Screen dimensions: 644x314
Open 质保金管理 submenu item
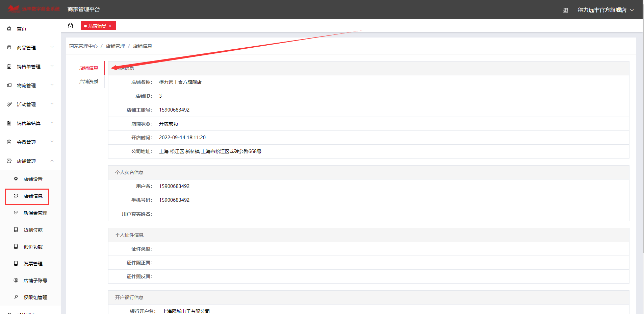[35, 213]
